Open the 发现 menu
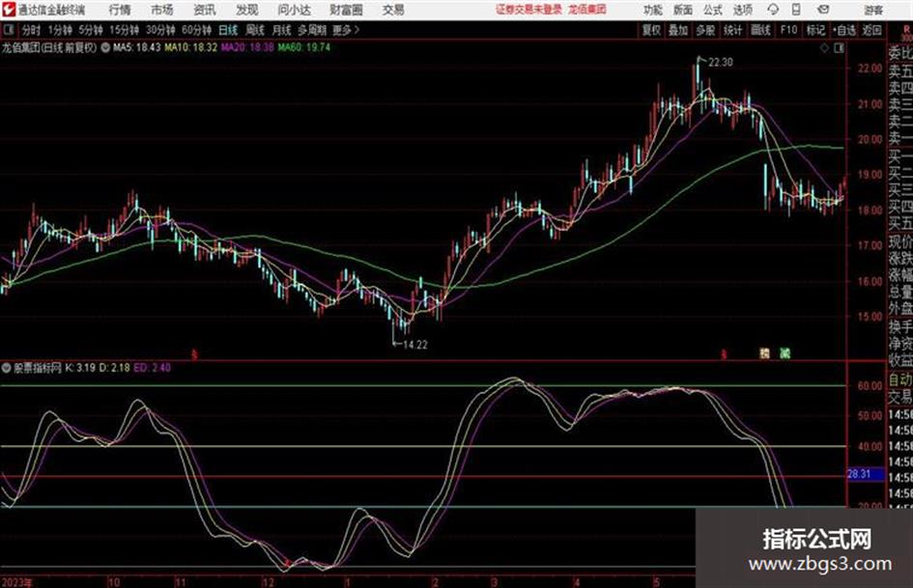Image resolution: width=913 pixels, height=588 pixels. tap(247, 10)
